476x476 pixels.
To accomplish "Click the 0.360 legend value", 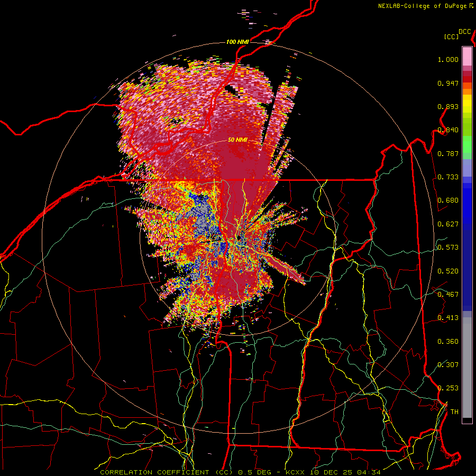I will 448,342.
